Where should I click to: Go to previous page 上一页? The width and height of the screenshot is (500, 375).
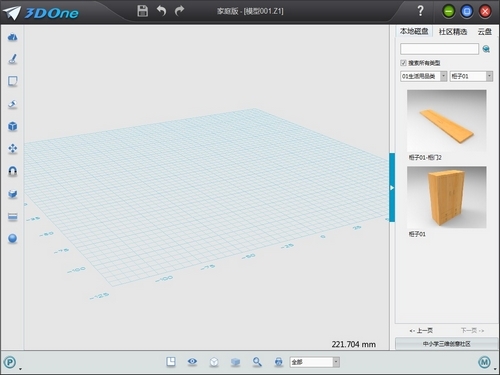tap(421, 330)
